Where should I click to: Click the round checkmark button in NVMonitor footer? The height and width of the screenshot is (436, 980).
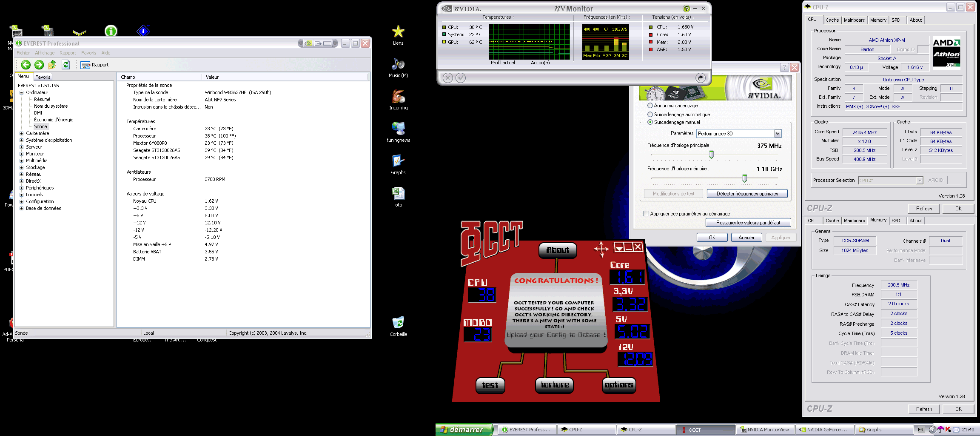461,77
